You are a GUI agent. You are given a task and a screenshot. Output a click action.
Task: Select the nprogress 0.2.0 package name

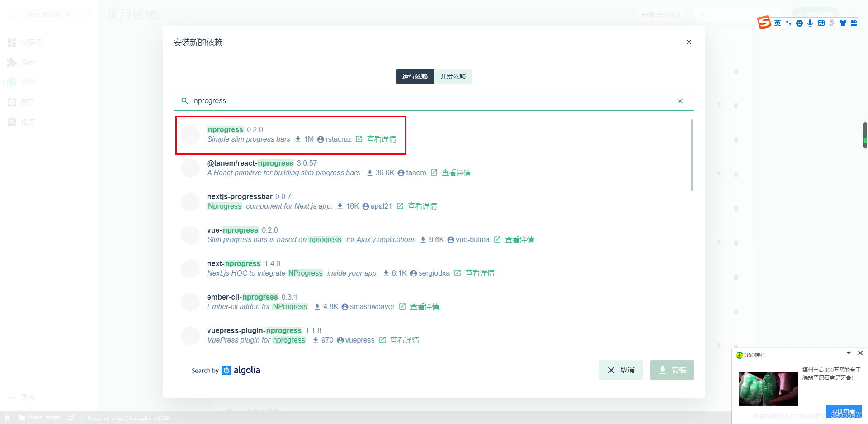click(225, 129)
